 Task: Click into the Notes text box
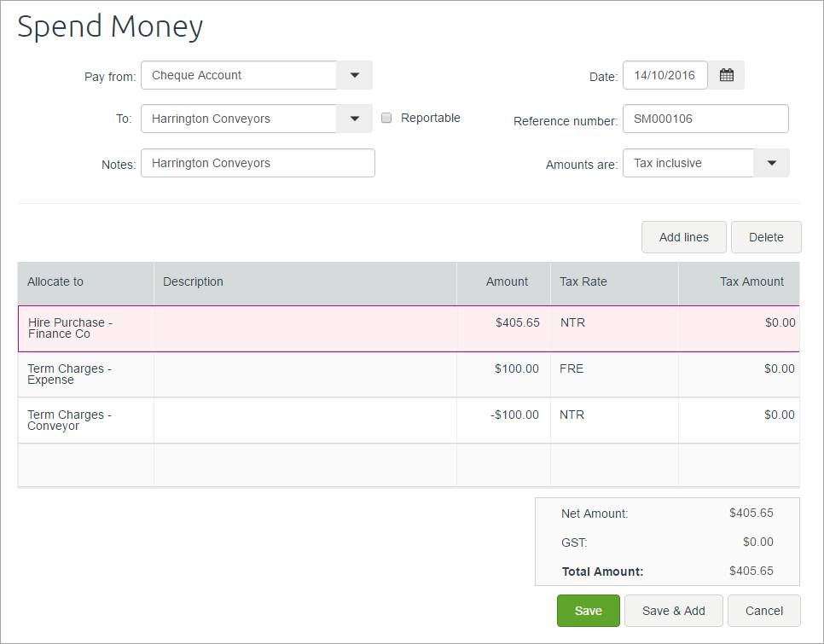click(258, 163)
